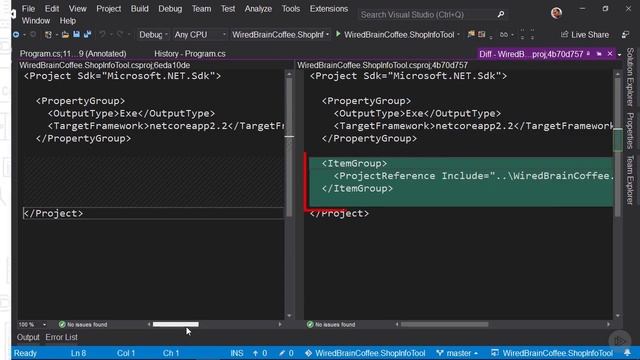Click the notifications bell in status bar
Image resolution: width=640 pixels, height=360 pixels.
pos(627,353)
